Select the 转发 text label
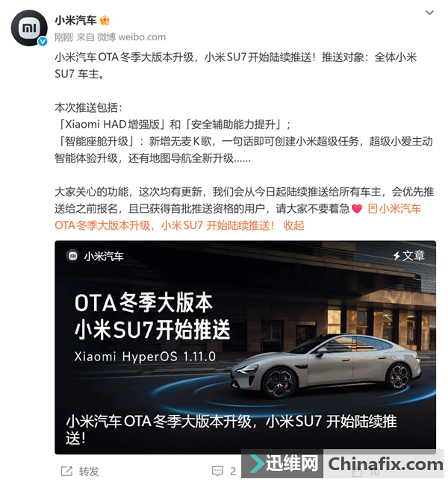 [89, 472]
